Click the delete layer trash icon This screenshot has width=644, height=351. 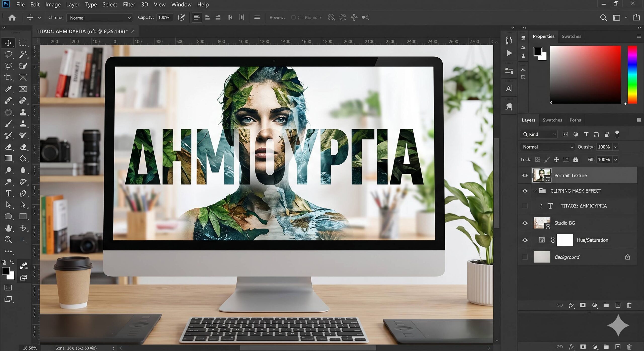[x=629, y=305]
